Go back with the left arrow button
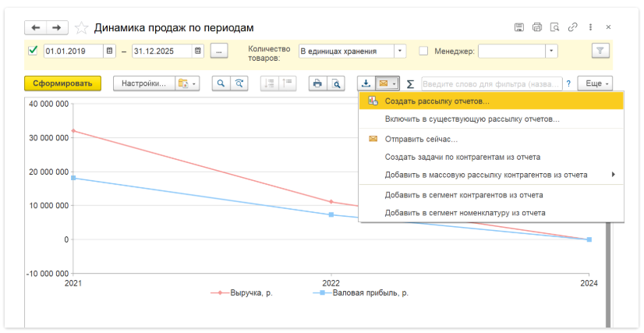The width and height of the screenshot is (644, 333). pos(36,28)
